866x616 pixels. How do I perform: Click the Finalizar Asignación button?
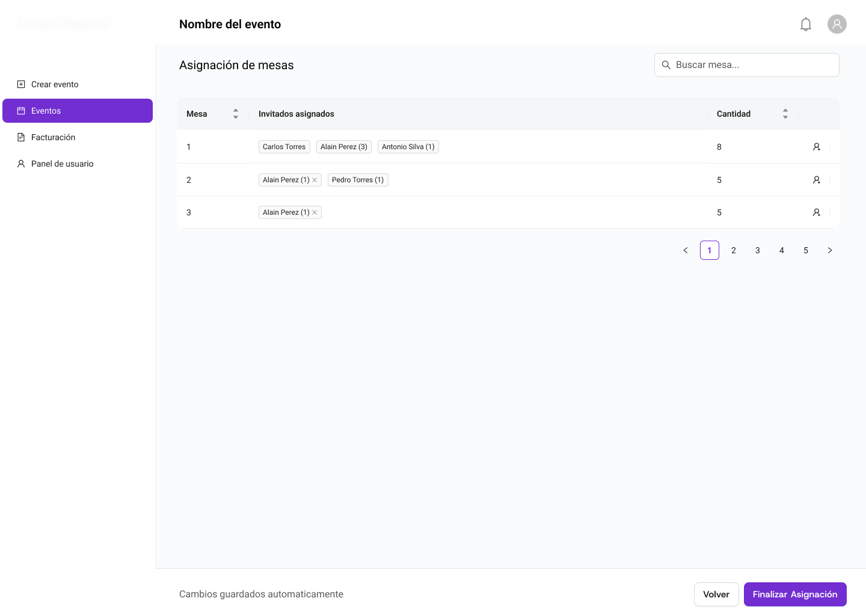(x=794, y=594)
